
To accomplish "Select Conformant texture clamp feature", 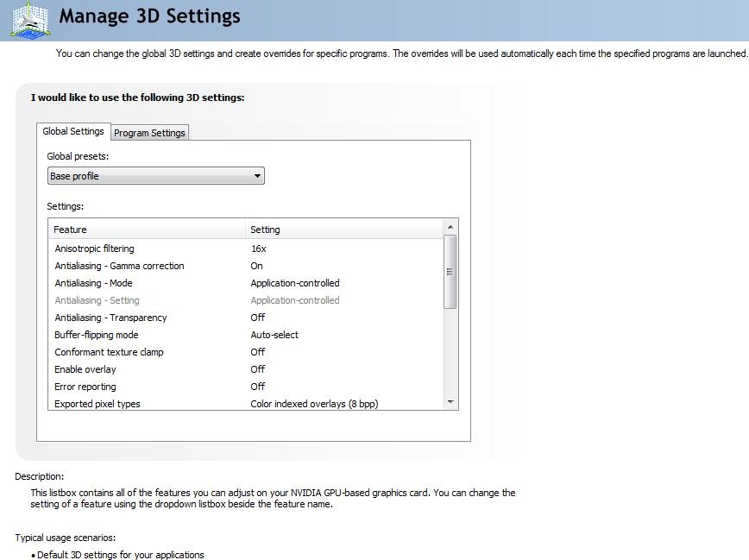I will 109,352.
